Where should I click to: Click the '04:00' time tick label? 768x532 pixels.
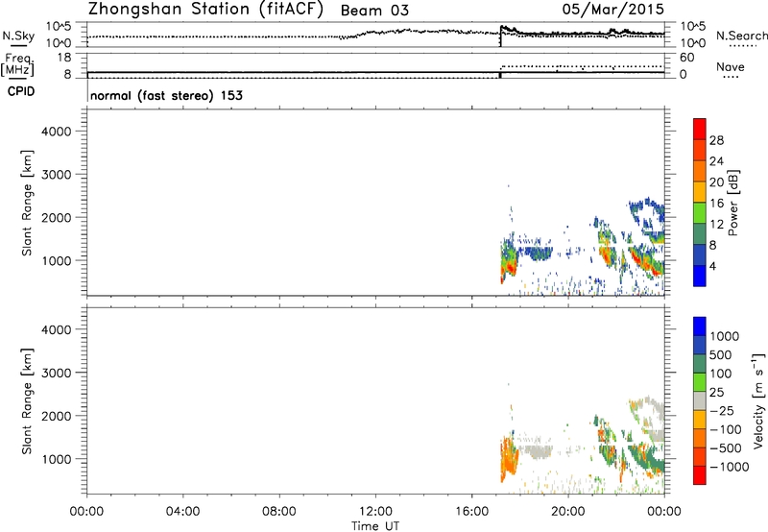182,512
